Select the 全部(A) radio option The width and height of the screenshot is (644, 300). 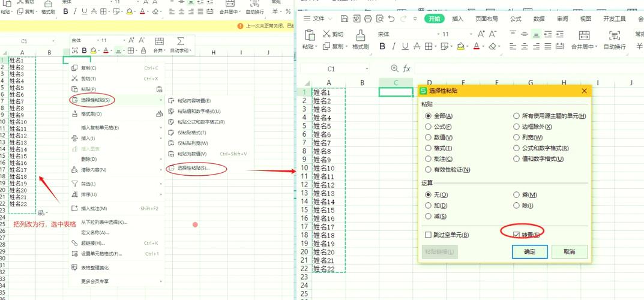(429, 116)
